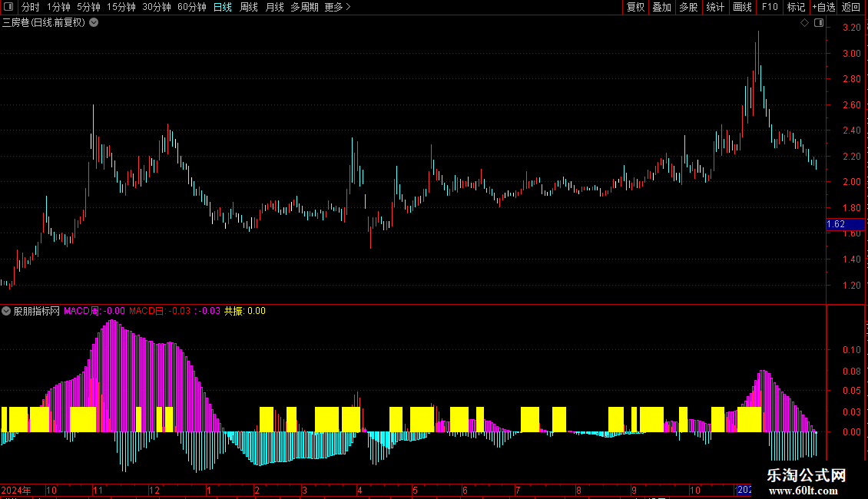Switch to the 15分钟 period tab
The image size is (868, 499).
click(x=121, y=7)
